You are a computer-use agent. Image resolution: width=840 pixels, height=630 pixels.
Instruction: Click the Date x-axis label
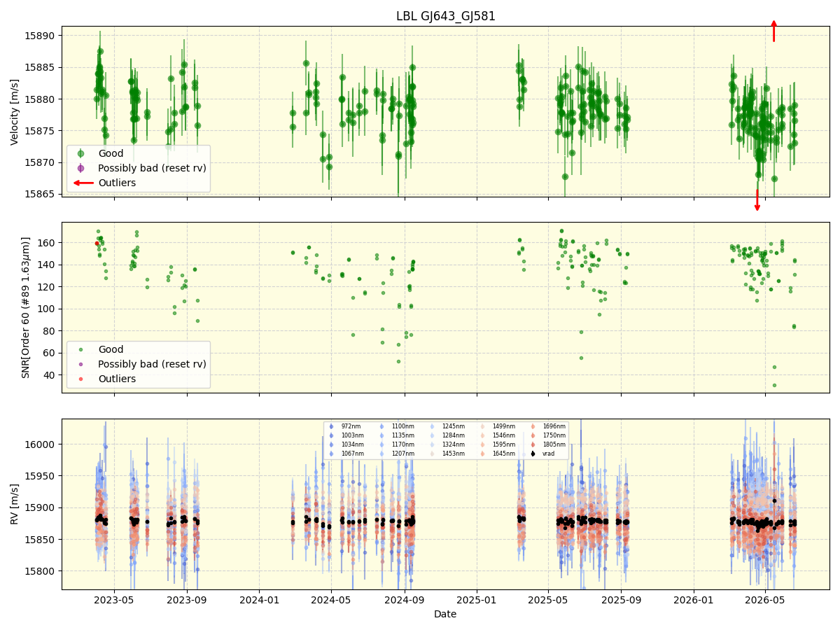pos(445,614)
